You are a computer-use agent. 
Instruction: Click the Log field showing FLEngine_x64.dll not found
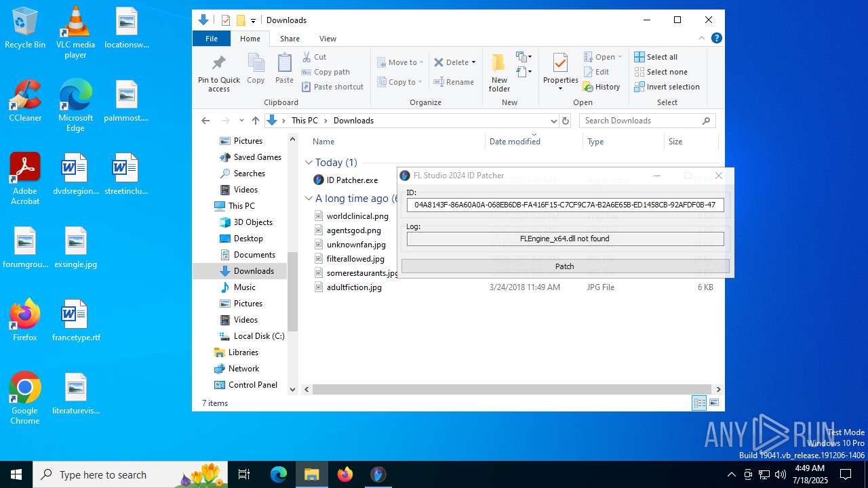tap(565, 239)
